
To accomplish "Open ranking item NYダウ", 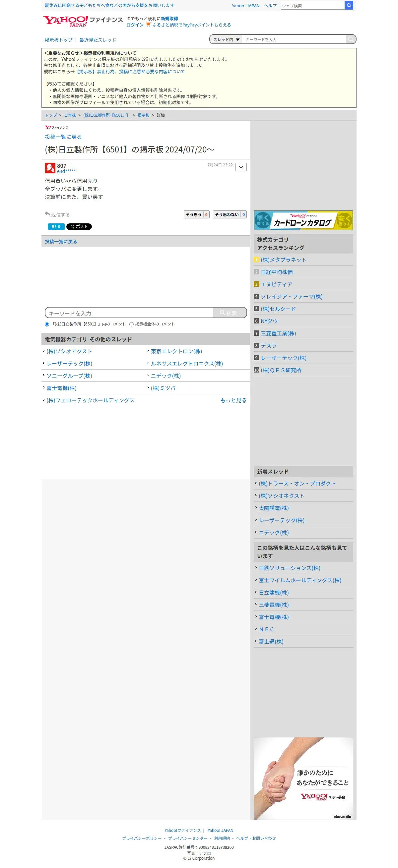I will [x=269, y=321].
